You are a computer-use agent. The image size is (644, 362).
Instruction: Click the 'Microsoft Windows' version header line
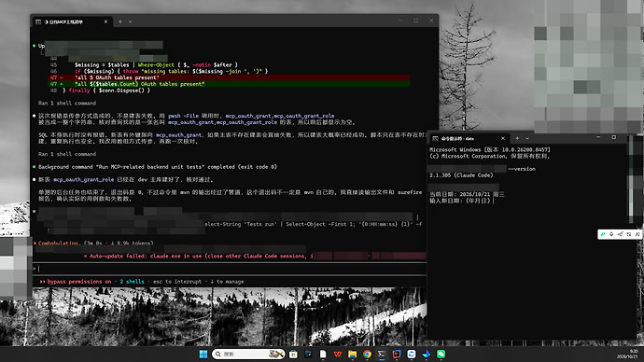coord(490,150)
